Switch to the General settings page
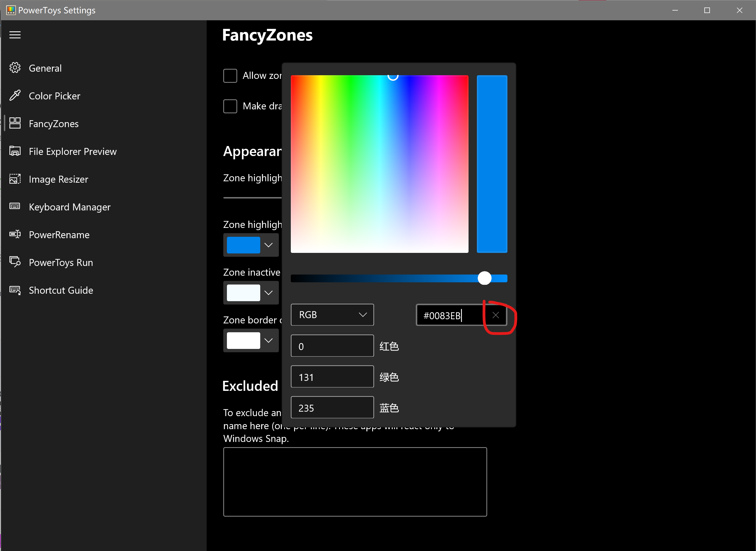The width and height of the screenshot is (756, 551). pyautogui.click(x=45, y=68)
